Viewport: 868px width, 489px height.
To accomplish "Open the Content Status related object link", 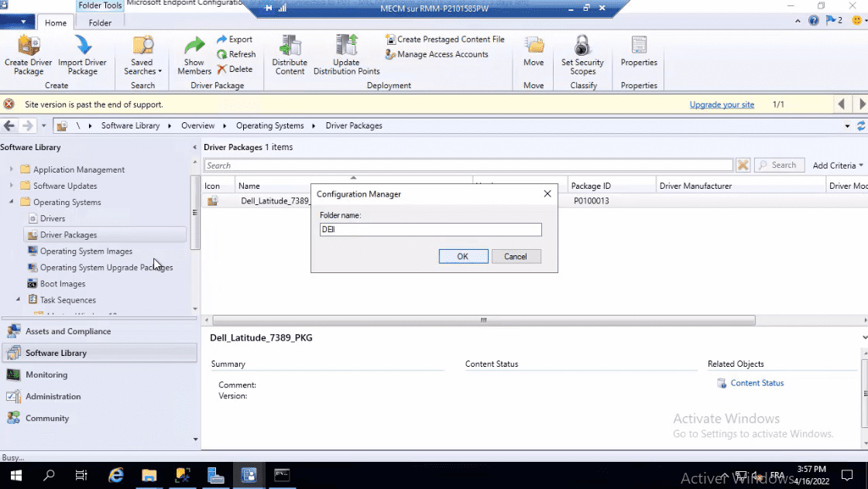I will (756, 383).
